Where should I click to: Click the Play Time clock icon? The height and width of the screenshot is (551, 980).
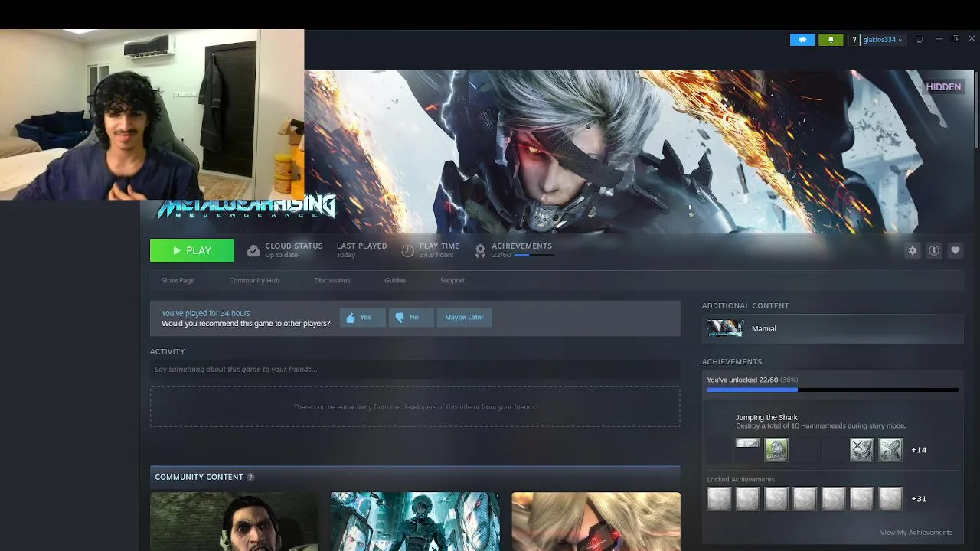click(x=407, y=250)
